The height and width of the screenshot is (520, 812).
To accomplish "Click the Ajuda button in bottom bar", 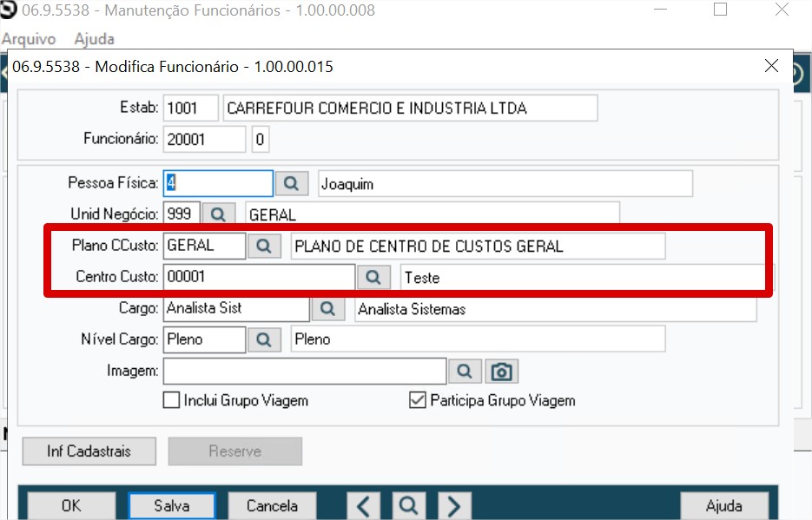I will 724,505.
